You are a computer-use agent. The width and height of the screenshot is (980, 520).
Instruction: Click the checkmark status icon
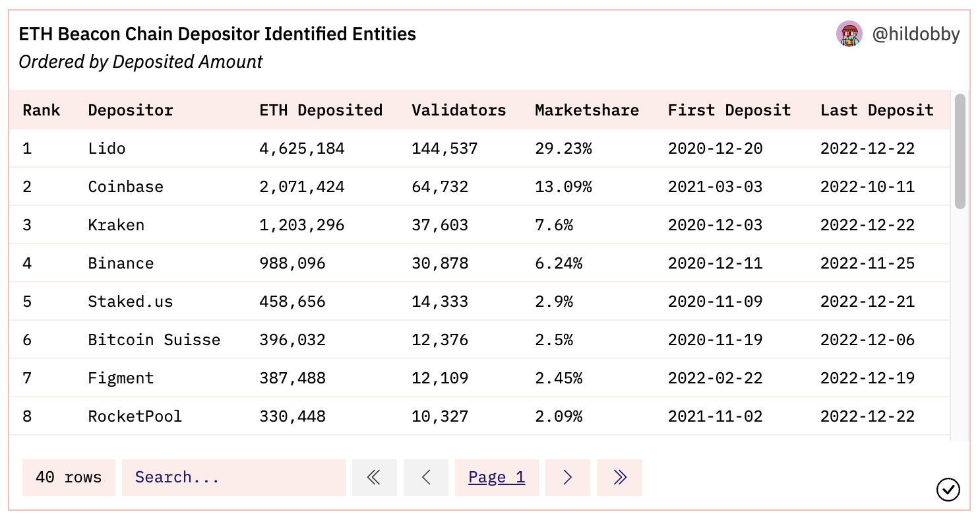pyautogui.click(x=948, y=490)
